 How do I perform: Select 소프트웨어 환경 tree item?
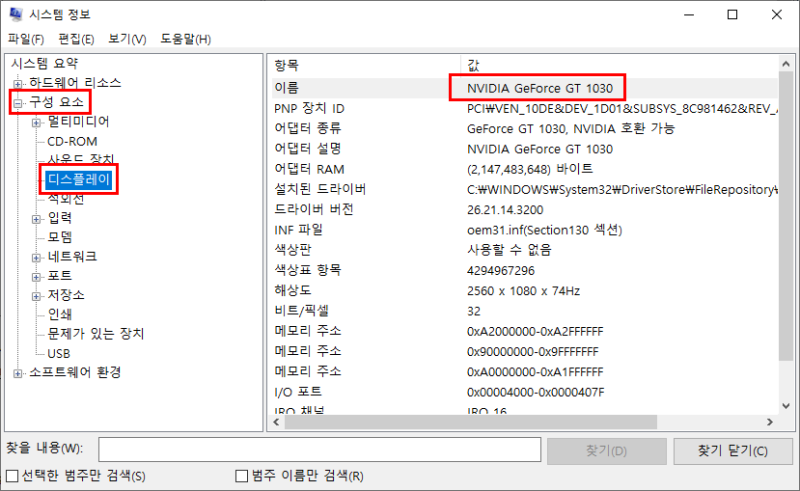[74, 372]
